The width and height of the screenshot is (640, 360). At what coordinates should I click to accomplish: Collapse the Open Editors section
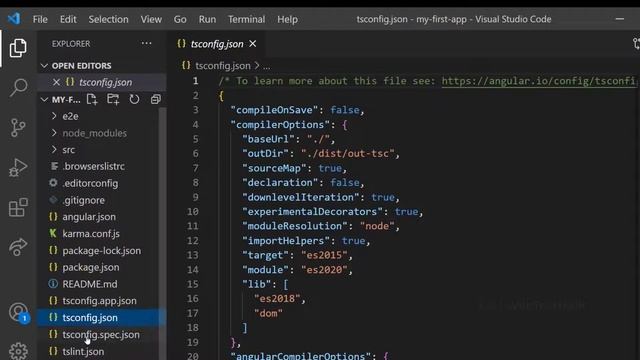pos(44,66)
